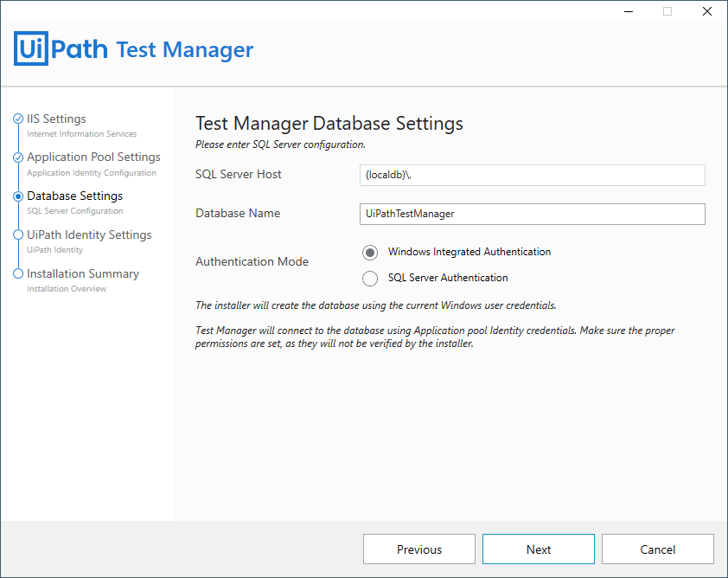This screenshot has height=578, width=728.
Task: Open UiPath Identity Settings step
Action: [89, 235]
